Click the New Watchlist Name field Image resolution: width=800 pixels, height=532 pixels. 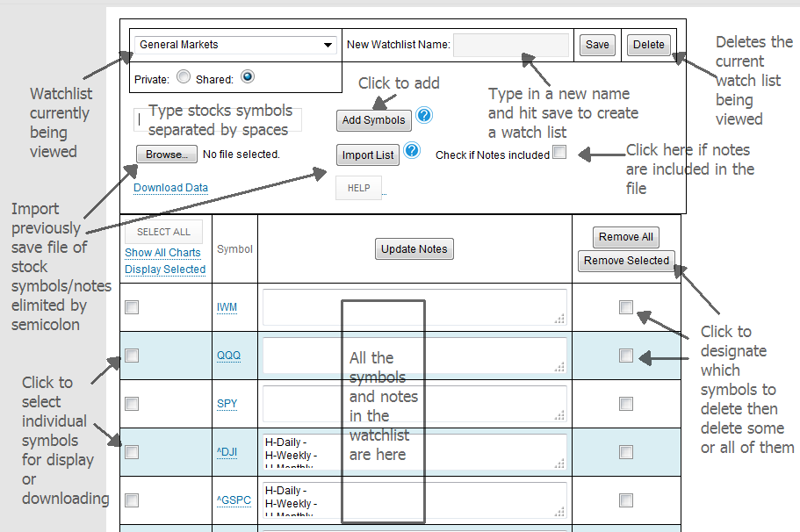511,45
